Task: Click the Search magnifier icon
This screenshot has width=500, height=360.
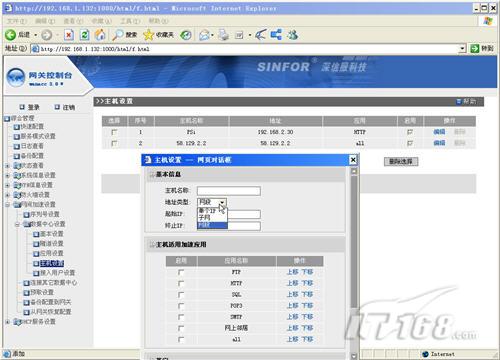Action: click(x=118, y=35)
